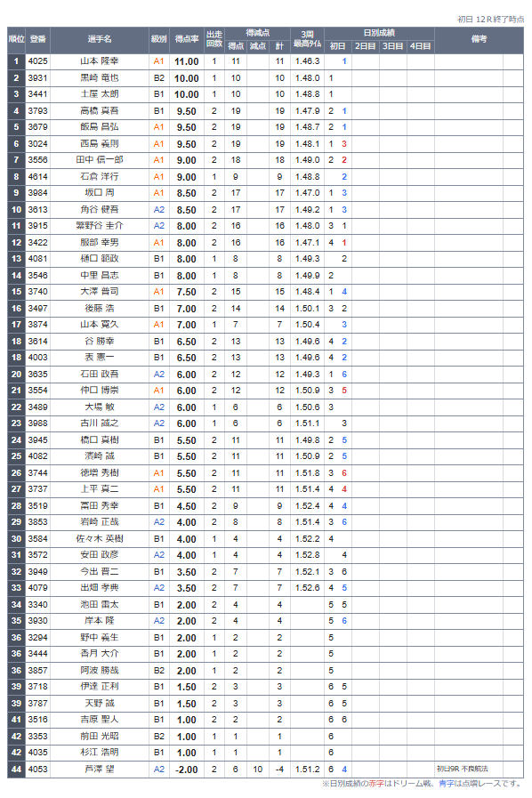Screen dimensions: 532x798
Task: Select registration number 3353
Action: 37,736
